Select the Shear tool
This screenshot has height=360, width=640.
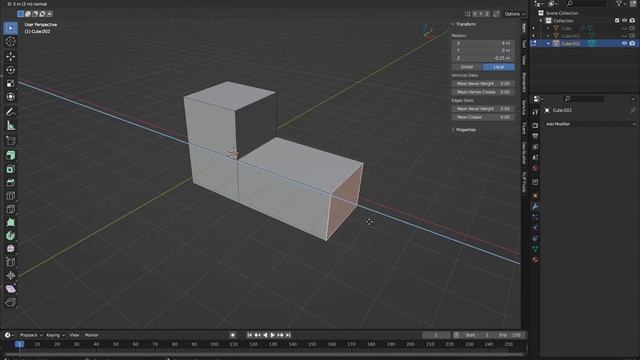[11, 289]
